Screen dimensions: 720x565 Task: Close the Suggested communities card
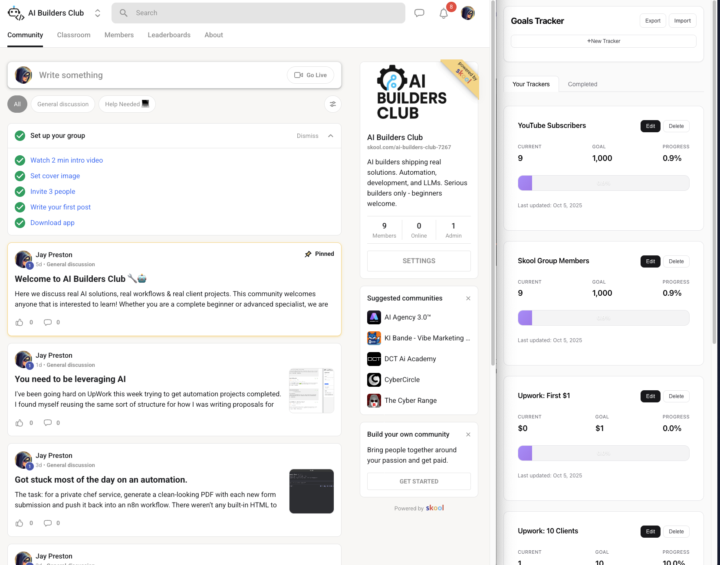coord(468,299)
